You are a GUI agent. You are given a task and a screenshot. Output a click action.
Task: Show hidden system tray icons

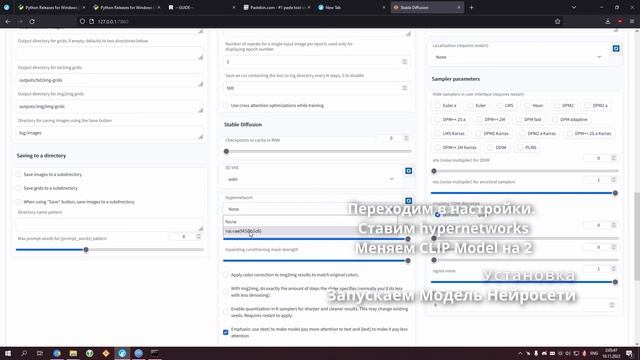520,353
